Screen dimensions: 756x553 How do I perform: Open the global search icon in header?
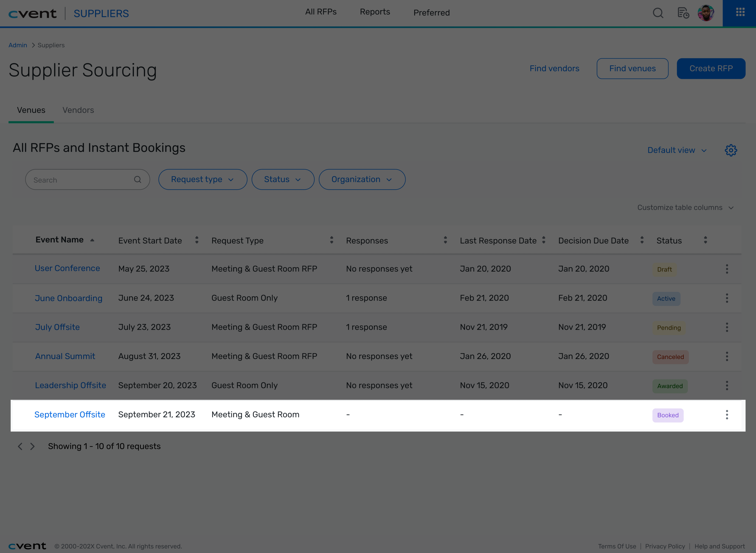pos(658,13)
